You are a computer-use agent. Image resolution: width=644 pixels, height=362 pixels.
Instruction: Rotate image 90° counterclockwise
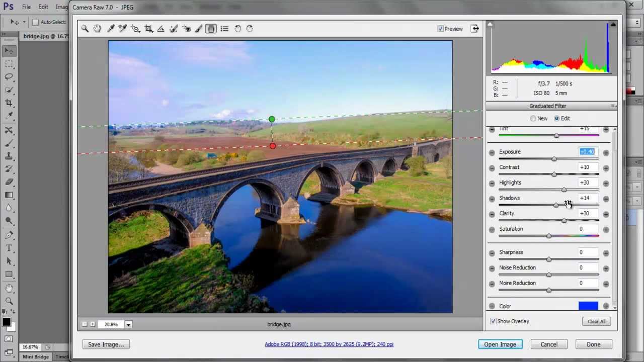238,29
